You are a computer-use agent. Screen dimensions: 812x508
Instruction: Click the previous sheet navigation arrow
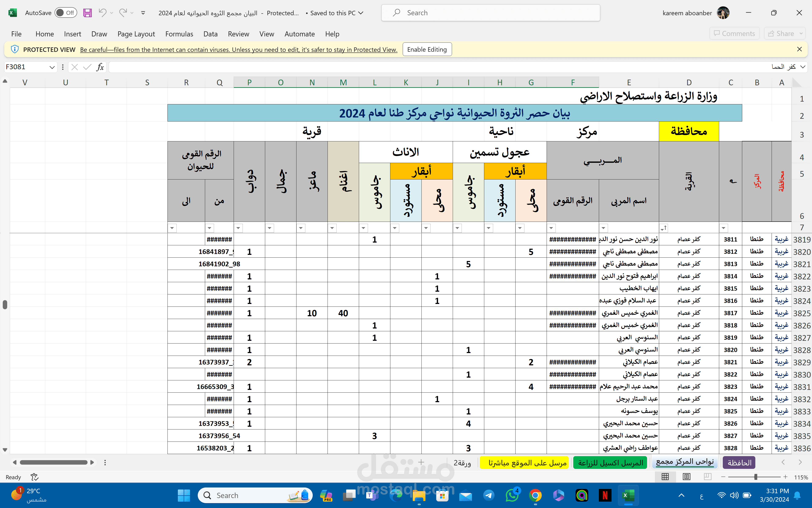783,462
